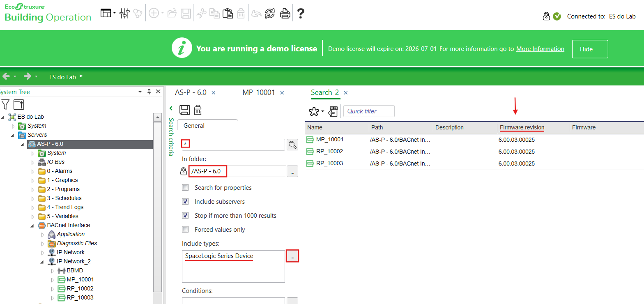Screen dimensions: 644x304
Task: Click System Tree scrollbar up arrow
Action: click(157, 117)
